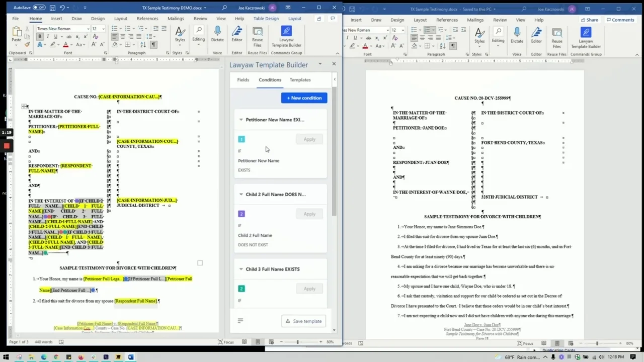
Task: Click Share button in right Word window
Action: click(x=589, y=20)
